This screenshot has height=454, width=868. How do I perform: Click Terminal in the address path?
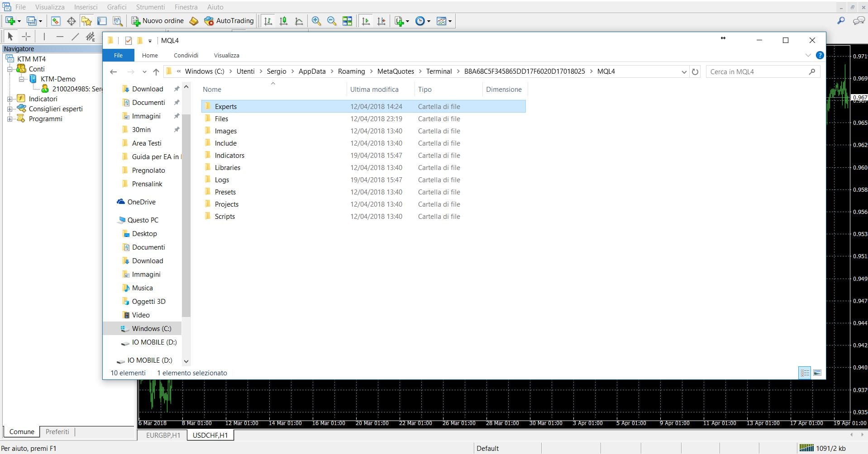click(439, 71)
